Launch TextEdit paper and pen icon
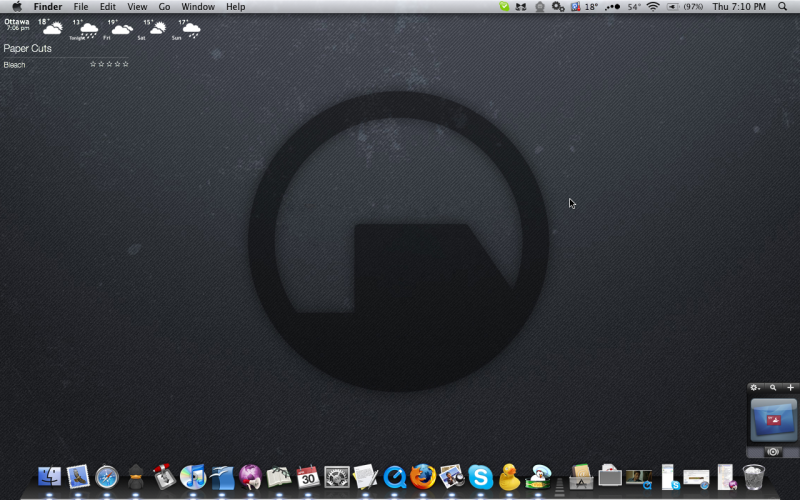The width and height of the screenshot is (800, 500). point(365,477)
